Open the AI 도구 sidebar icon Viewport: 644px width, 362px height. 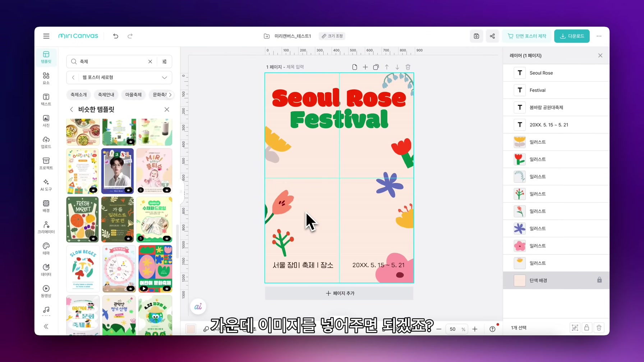(x=46, y=185)
